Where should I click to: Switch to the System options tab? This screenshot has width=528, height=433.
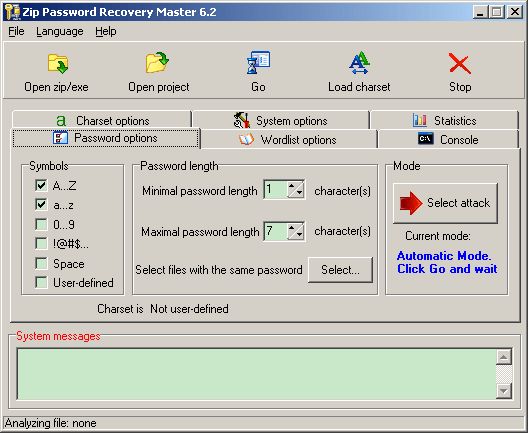(281, 120)
